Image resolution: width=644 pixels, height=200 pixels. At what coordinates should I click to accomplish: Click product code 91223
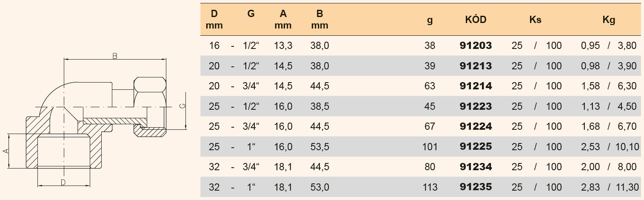click(476, 106)
